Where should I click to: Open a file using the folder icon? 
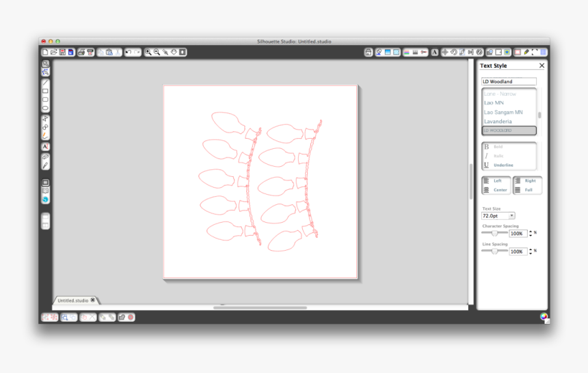tap(53, 52)
